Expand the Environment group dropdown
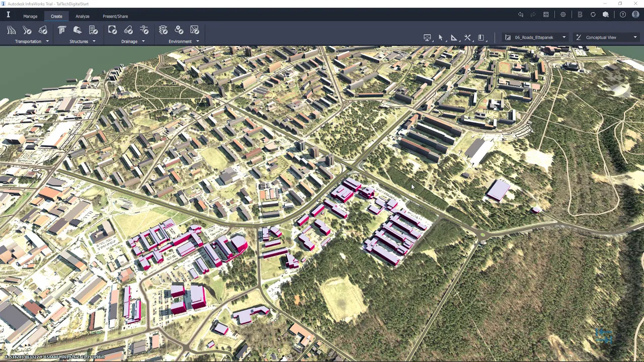Viewport: 644px width, 362px height. coord(197,41)
